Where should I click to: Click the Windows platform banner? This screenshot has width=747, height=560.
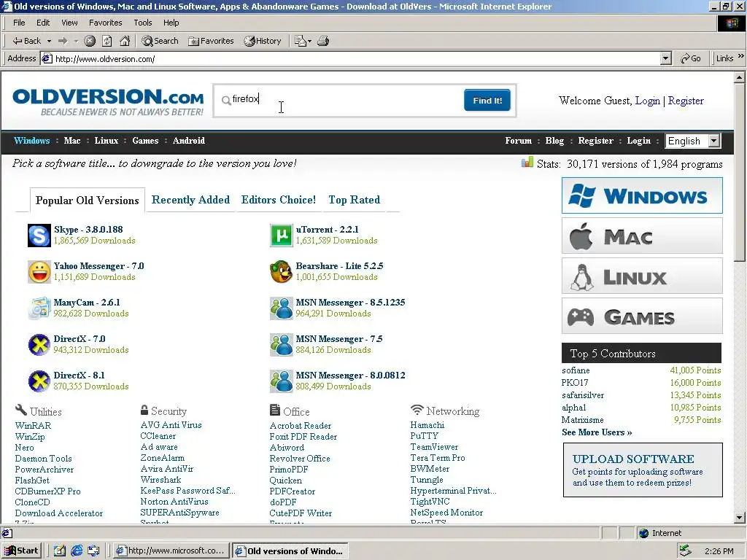pyautogui.click(x=642, y=195)
